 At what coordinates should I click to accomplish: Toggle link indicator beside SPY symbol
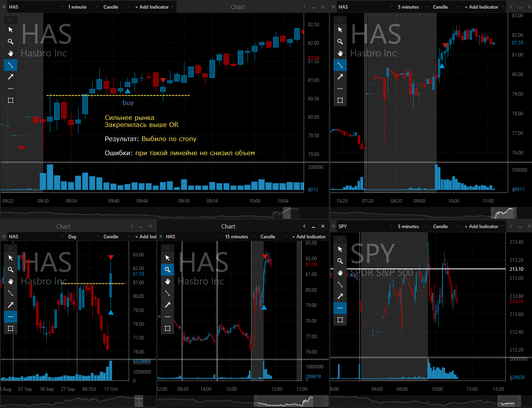[333, 226]
